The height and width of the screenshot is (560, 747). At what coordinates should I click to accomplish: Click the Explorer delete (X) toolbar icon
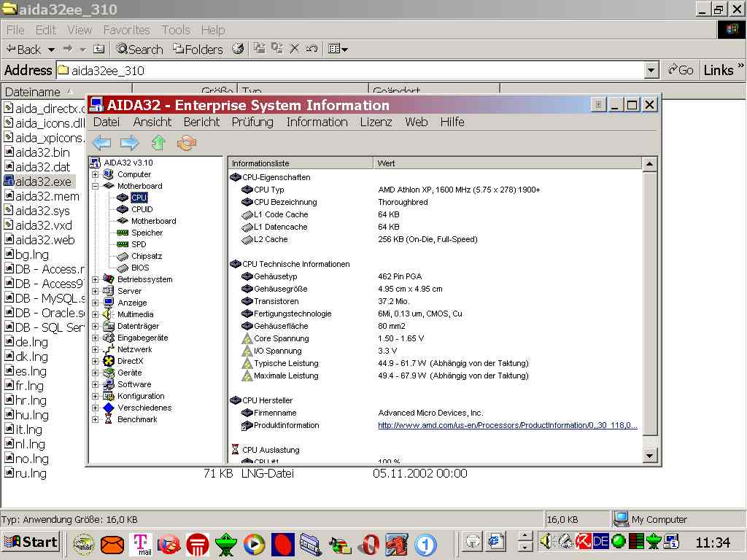point(295,49)
